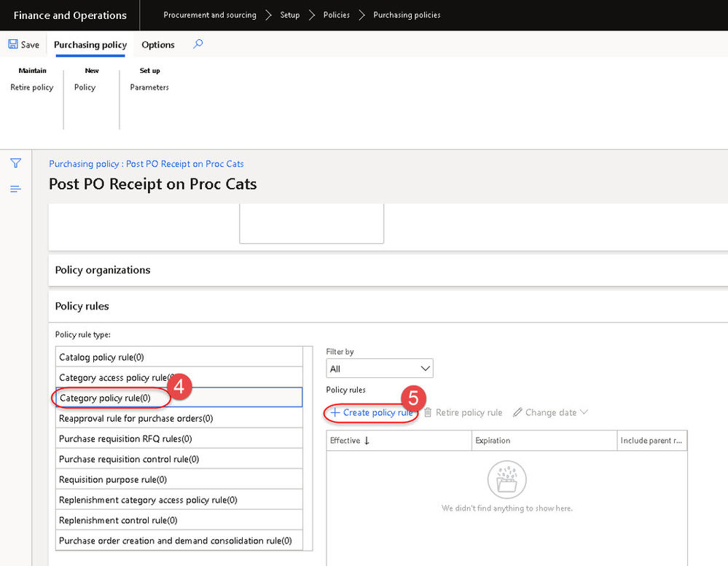Click the trash icon on Retire policy rule
This screenshot has height=566, width=728.
pos(426,412)
